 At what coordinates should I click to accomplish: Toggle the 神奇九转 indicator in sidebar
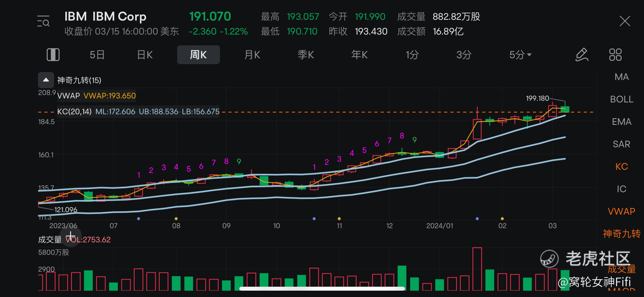(x=622, y=234)
